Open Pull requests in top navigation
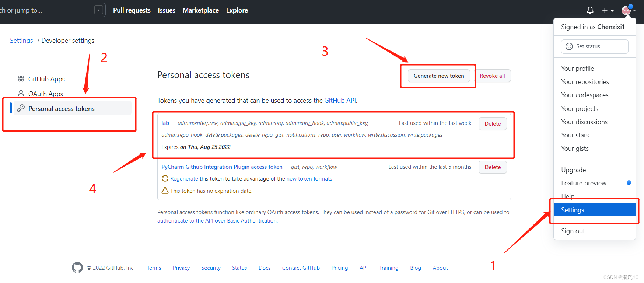 [132, 10]
